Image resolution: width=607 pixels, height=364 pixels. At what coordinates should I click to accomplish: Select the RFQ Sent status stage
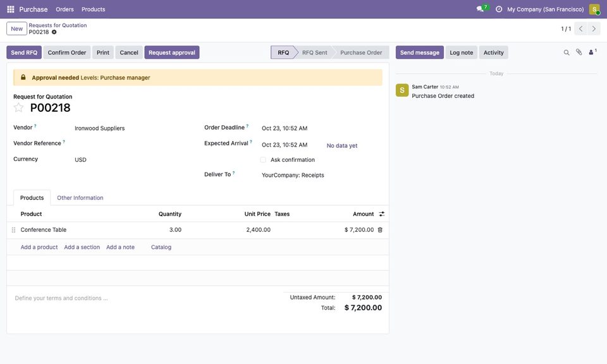(x=314, y=52)
